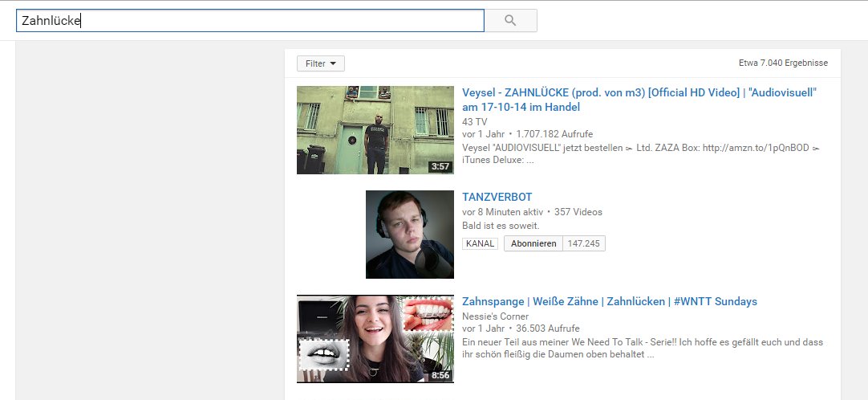This screenshot has height=400, width=868.
Task: Visit the Nessie's Corner channel link
Action: 496,316
